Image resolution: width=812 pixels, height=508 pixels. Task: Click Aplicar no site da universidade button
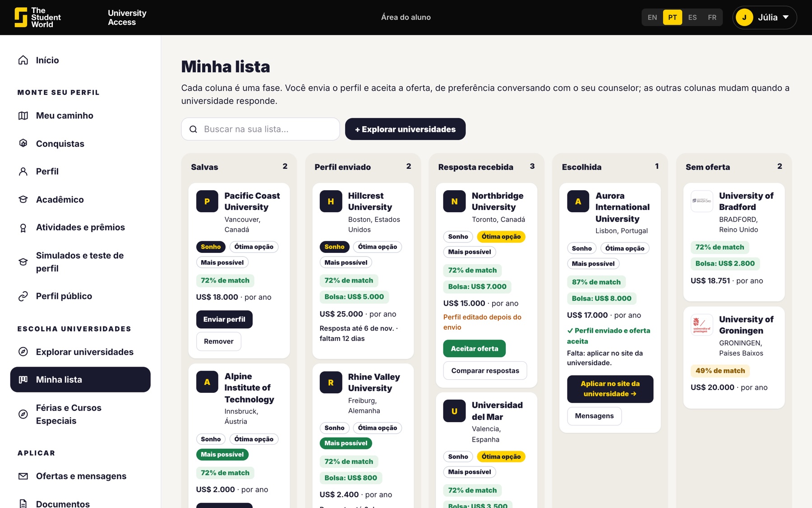pos(610,389)
